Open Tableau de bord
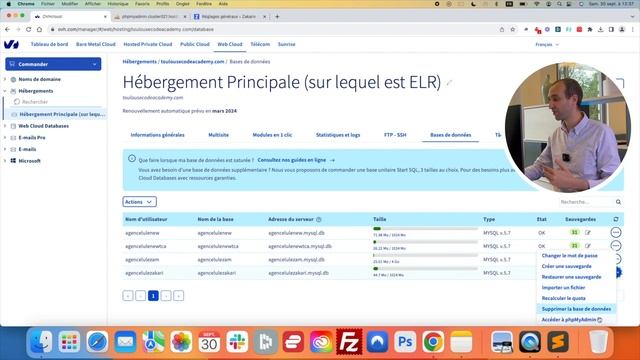Image resolution: width=640 pixels, height=360 pixels. [49, 44]
